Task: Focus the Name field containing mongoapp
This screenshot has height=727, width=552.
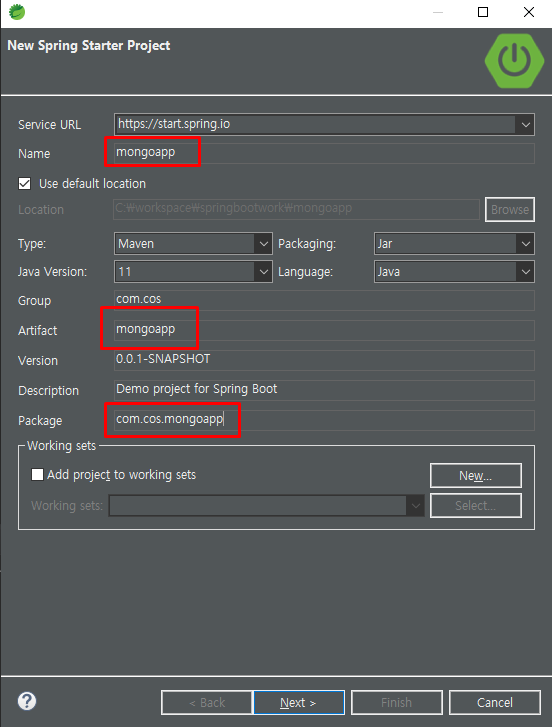Action: point(324,153)
